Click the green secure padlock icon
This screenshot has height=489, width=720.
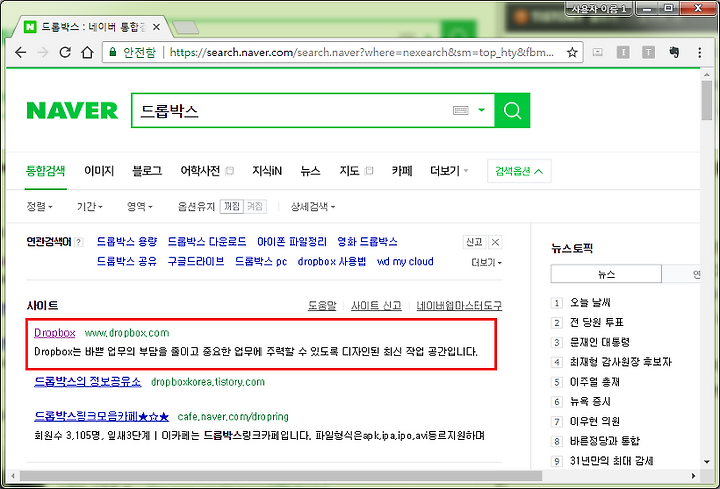coord(112,52)
